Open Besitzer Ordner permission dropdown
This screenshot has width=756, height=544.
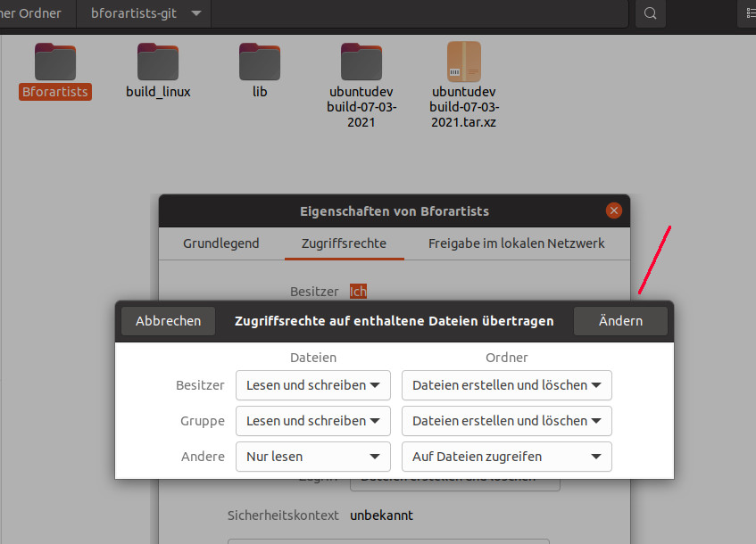(506, 385)
